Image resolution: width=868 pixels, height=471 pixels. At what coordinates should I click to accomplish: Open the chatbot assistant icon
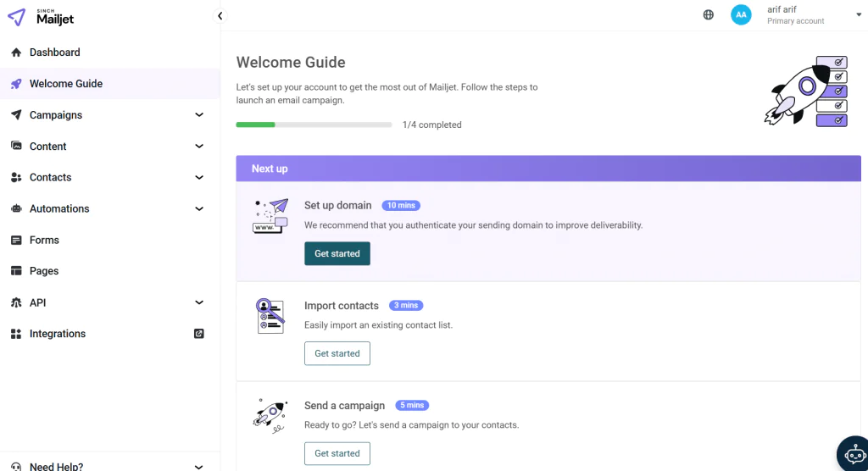pos(854,455)
